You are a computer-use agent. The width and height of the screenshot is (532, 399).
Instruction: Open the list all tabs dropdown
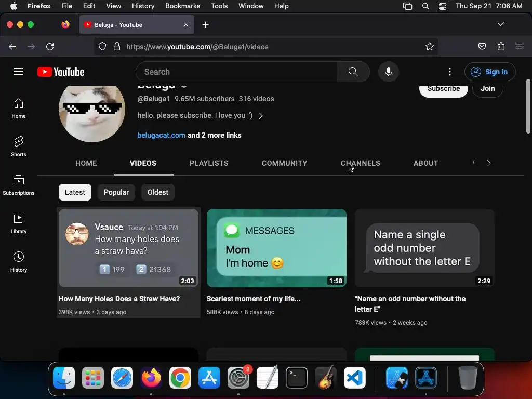(500, 24)
